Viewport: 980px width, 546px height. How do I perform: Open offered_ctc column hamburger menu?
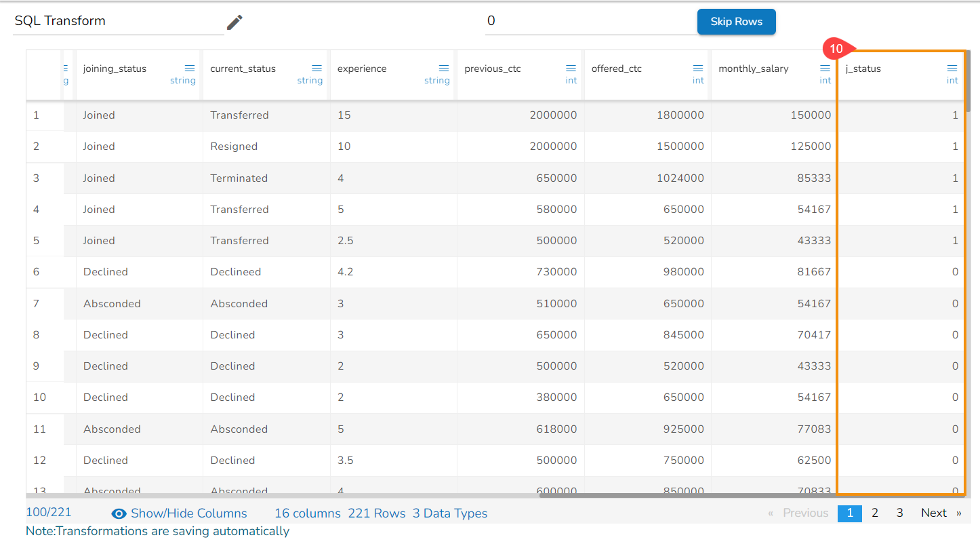[x=698, y=69]
